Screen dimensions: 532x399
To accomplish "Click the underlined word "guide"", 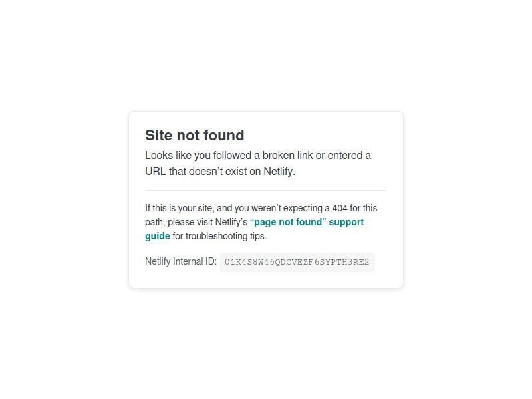I will pyautogui.click(x=158, y=236).
